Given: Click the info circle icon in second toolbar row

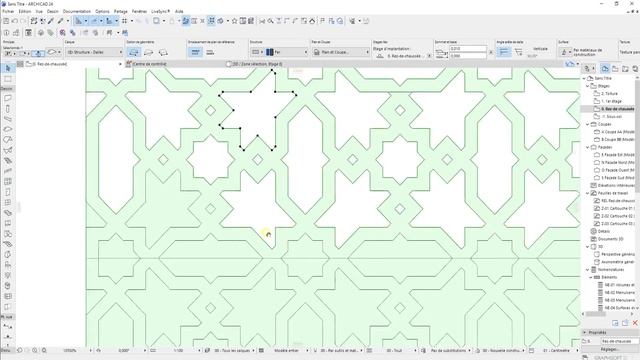Looking at the screenshot, I should click(x=7, y=33).
